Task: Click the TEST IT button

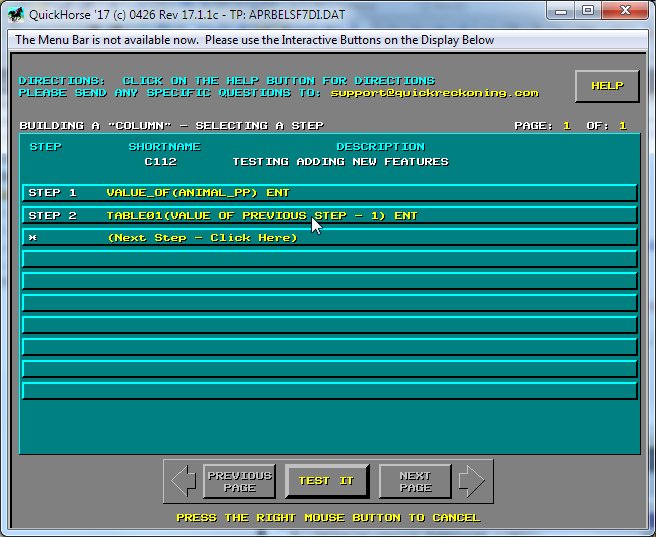Action: point(327,481)
